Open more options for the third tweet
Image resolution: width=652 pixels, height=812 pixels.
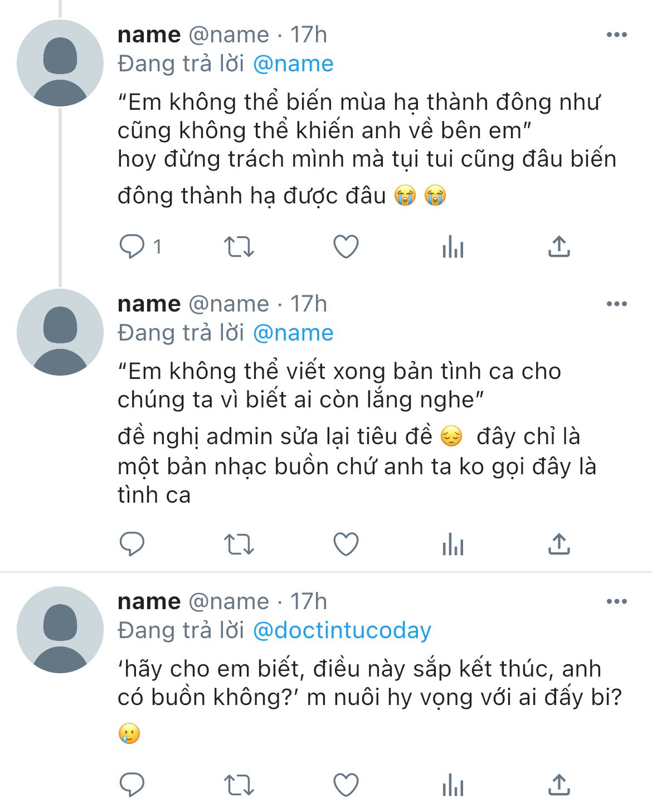point(616,601)
